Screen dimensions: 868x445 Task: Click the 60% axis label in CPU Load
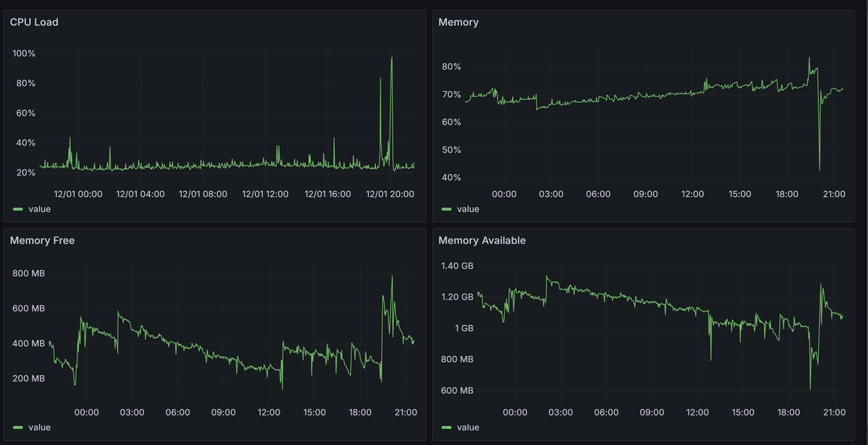(25, 113)
